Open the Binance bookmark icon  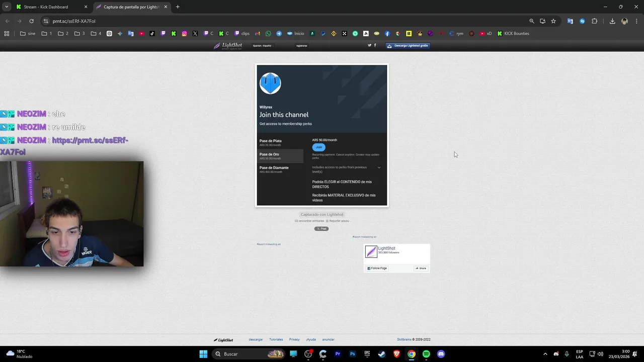click(333, 34)
